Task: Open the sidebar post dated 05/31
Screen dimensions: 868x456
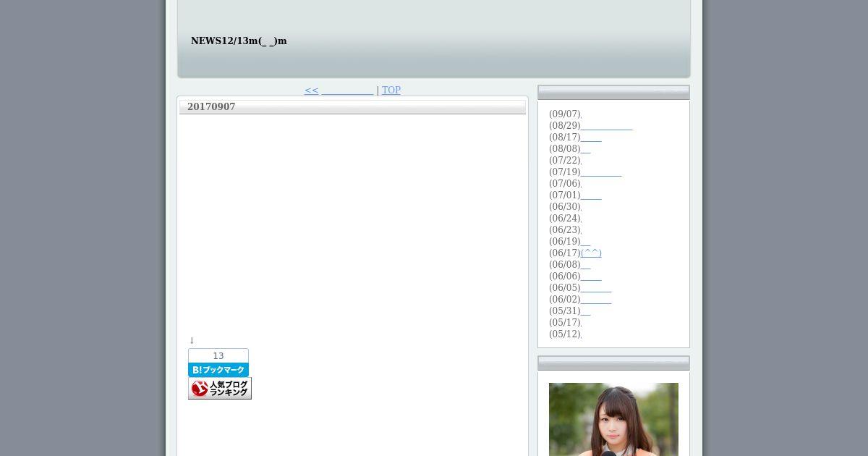Action: [586, 311]
